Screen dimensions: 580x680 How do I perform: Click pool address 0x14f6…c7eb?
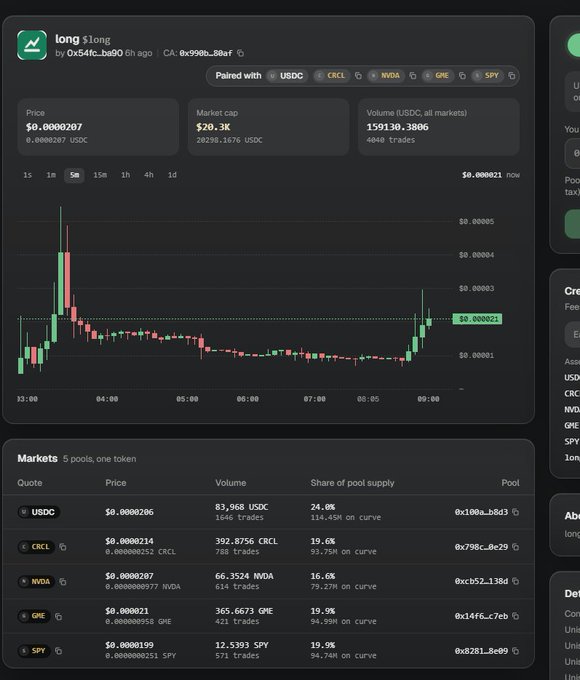pos(481,616)
